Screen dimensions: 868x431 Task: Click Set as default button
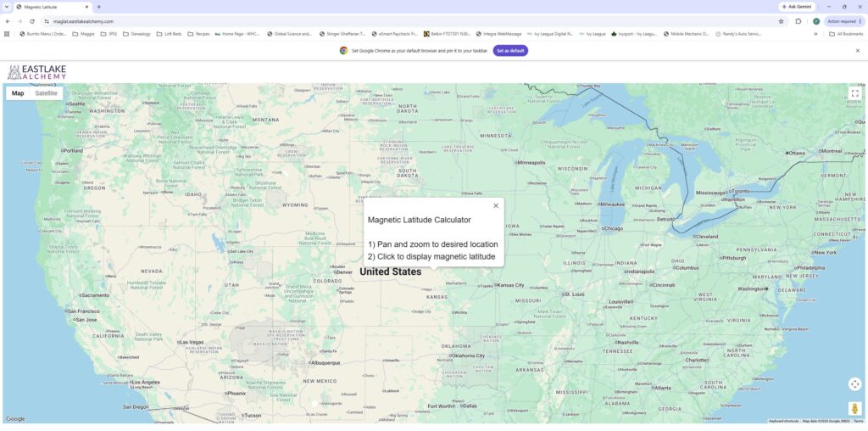pos(510,50)
